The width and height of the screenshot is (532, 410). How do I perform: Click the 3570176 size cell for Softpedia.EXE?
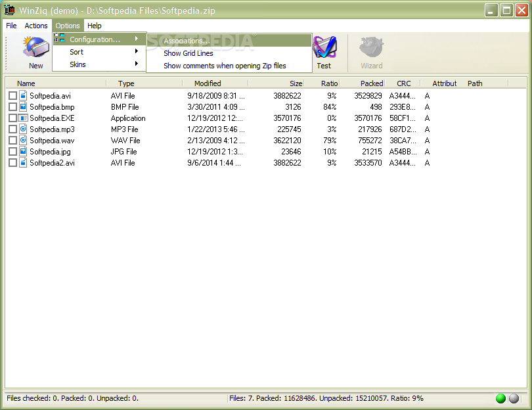point(287,118)
